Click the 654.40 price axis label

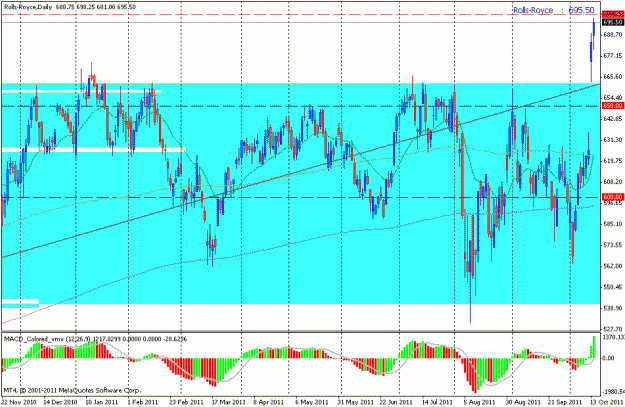pyautogui.click(x=613, y=98)
